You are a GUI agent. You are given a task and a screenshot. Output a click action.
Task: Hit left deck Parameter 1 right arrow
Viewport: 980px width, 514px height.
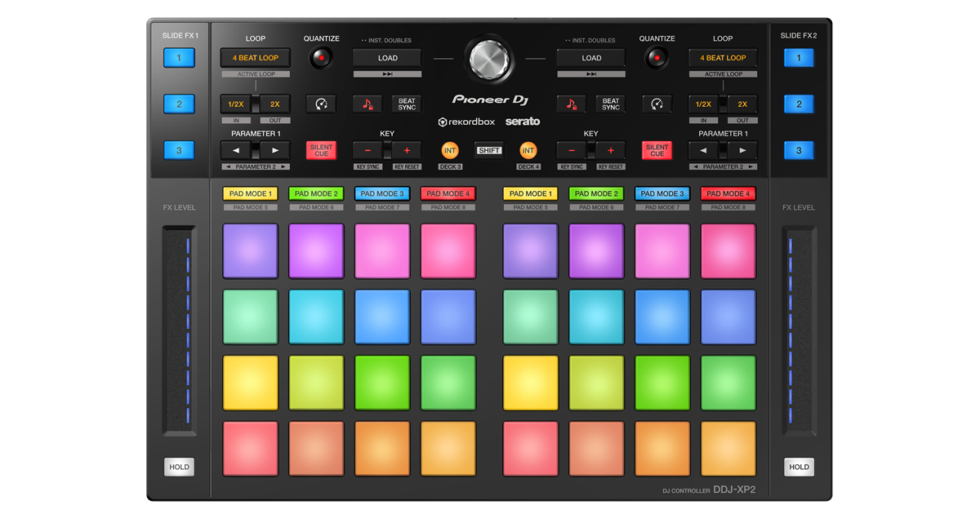coord(275,150)
